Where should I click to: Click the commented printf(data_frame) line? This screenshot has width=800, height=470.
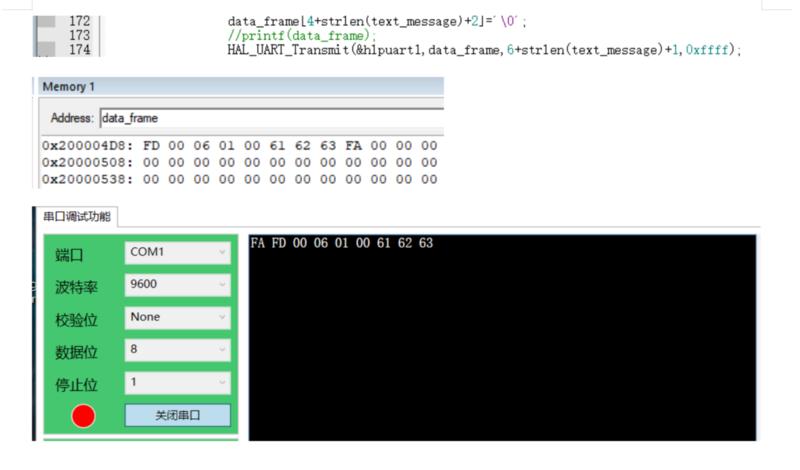click(302, 36)
